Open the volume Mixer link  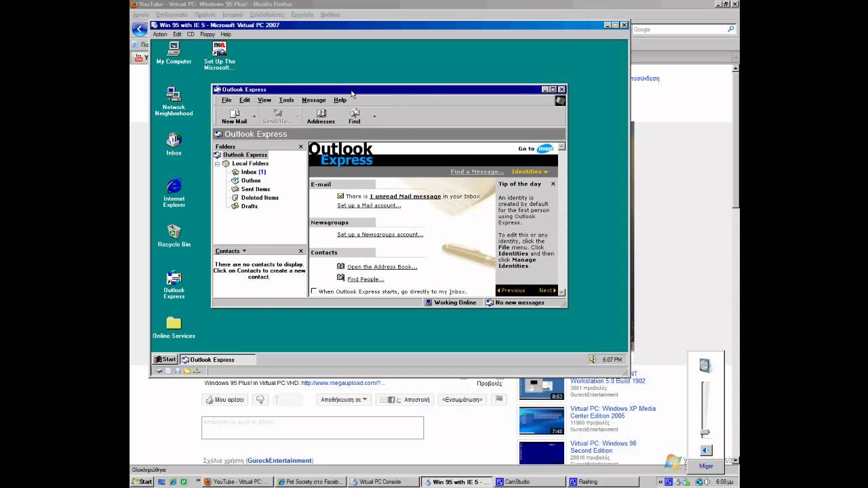click(x=706, y=466)
